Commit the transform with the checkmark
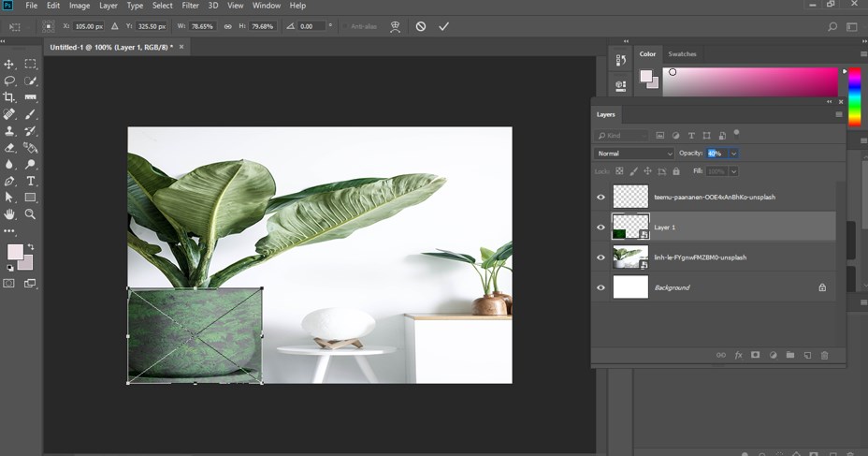The width and height of the screenshot is (868, 456). click(443, 26)
